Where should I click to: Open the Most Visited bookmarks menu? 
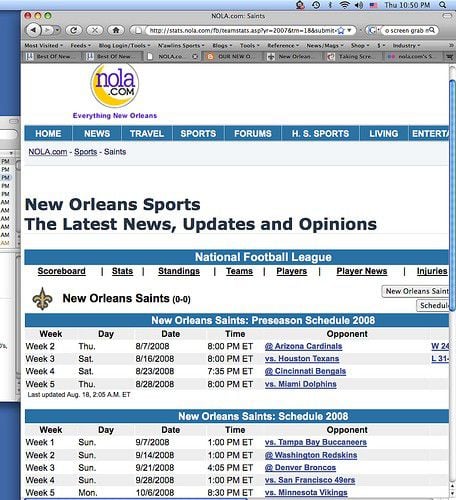click(x=43, y=46)
